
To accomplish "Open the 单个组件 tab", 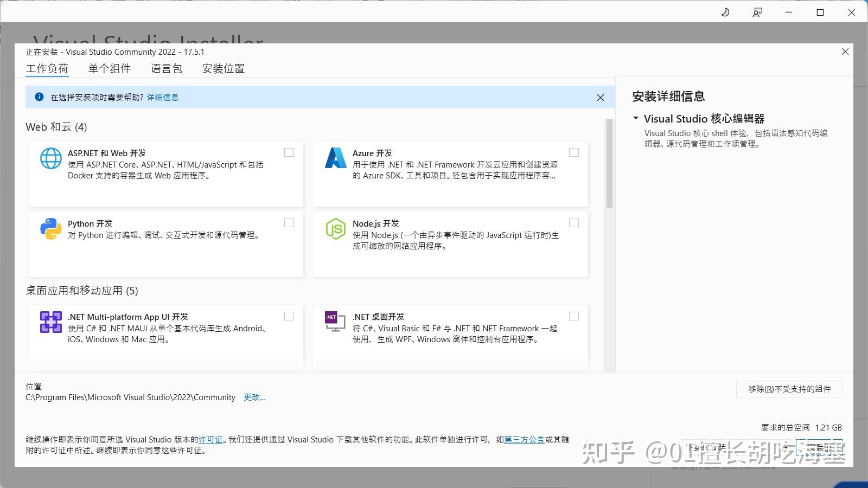I will point(110,68).
